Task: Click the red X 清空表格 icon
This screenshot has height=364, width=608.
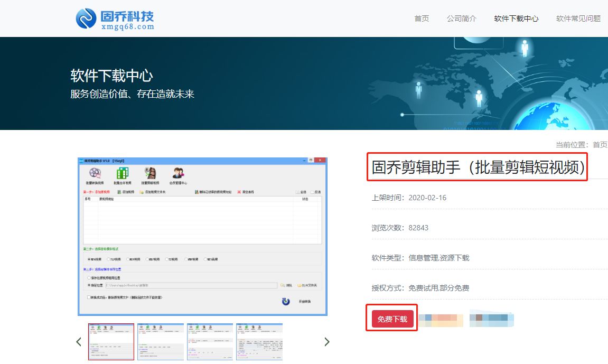Action: pos(238,192)
